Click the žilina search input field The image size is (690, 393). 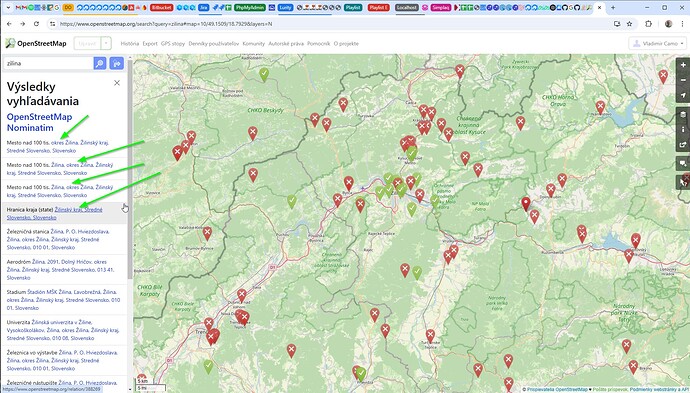click(x=48, y=63)
